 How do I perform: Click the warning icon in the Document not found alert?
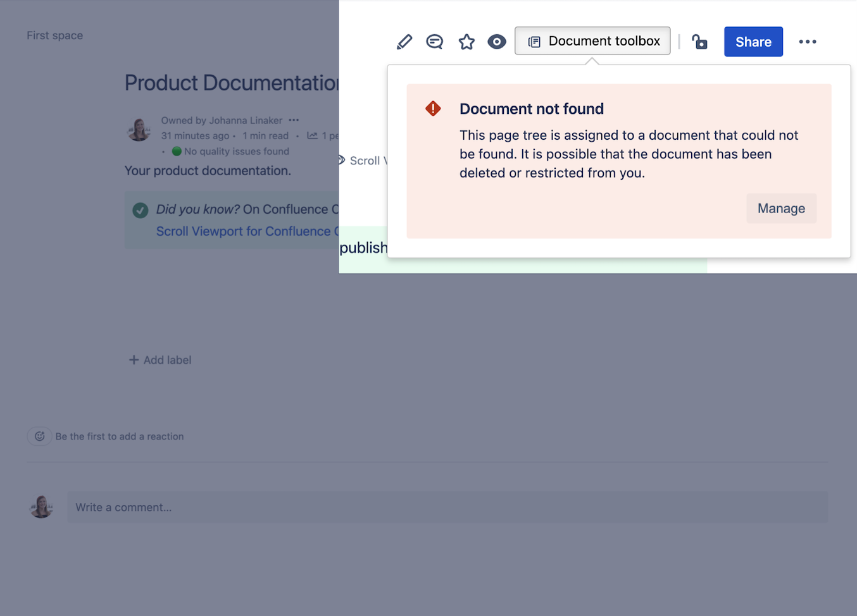432,108
